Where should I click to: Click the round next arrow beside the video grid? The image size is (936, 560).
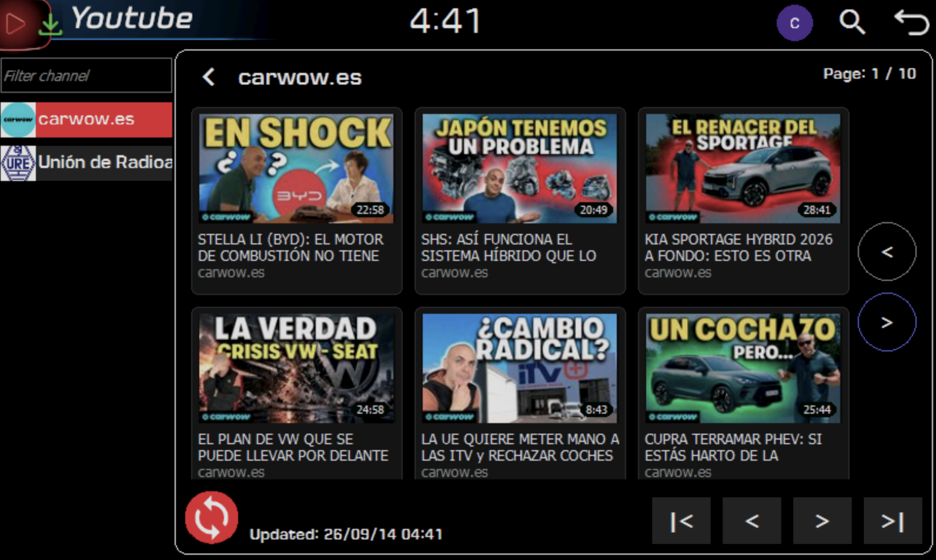pos(887,322)
